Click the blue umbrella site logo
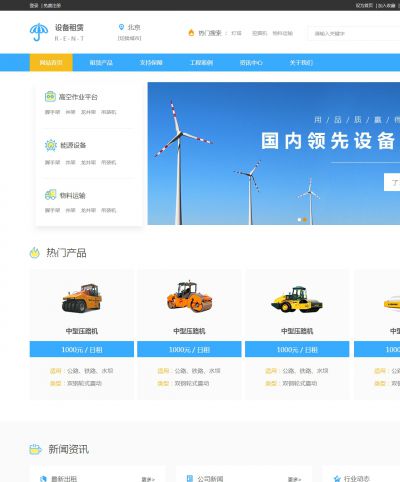This screenshot has width=400, height=482. (39, 32)
